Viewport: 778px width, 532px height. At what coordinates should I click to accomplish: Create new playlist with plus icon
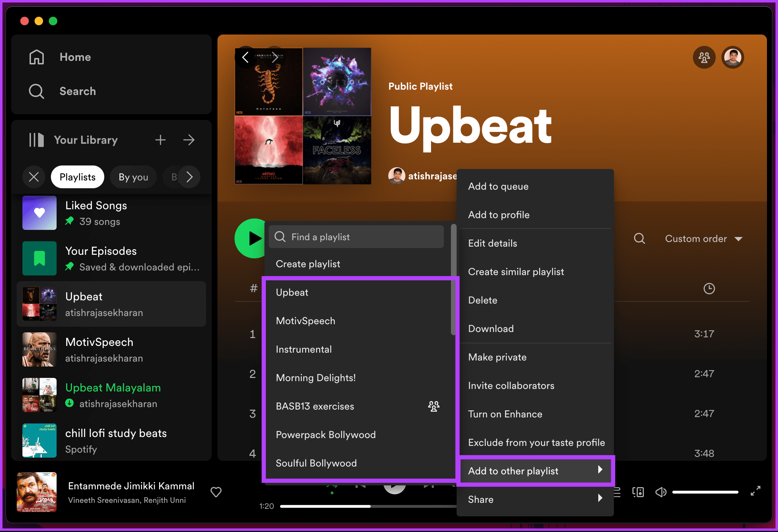[161, 140]
